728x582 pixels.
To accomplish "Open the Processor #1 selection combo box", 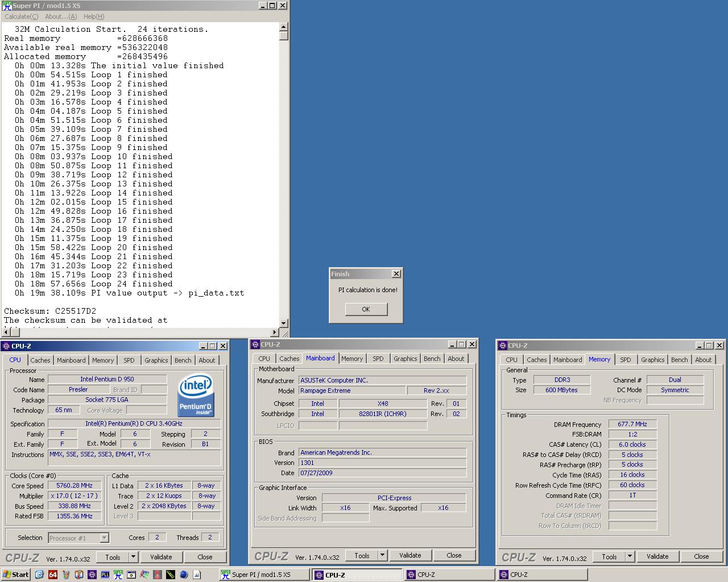I will pos(78,538).
